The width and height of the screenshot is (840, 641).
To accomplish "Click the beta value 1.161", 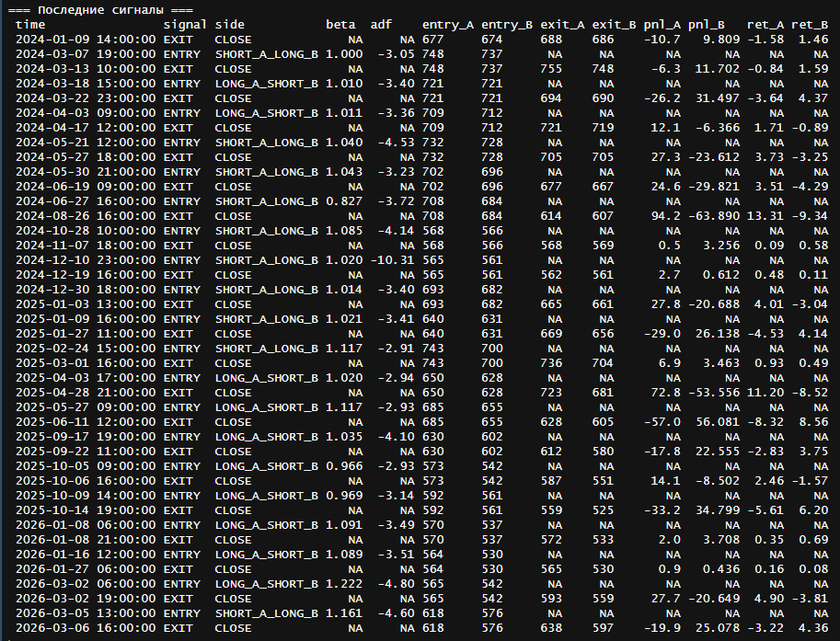I will coord(344,613).
